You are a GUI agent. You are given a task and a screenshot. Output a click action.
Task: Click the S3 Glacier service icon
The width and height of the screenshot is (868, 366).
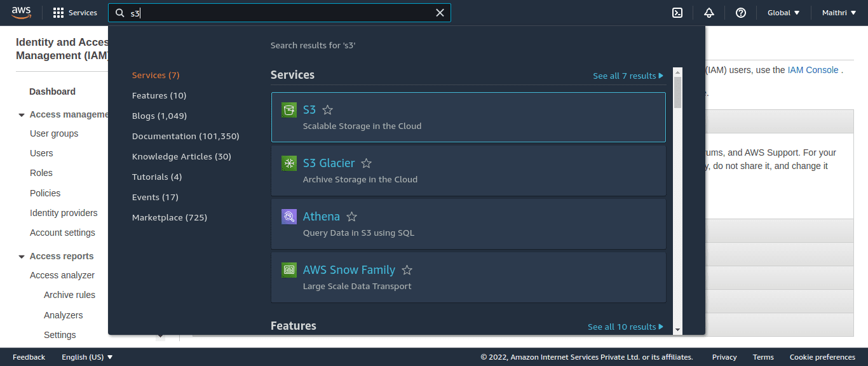click(x=289, y=163)
